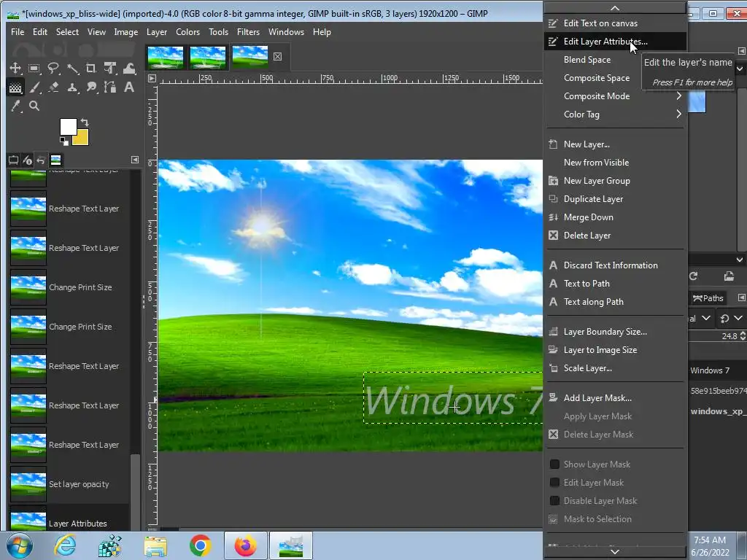Open the Device Status tab icon
Image resolution: width=747 pixels, height=560 pixels.
click(x=27, y=160)
